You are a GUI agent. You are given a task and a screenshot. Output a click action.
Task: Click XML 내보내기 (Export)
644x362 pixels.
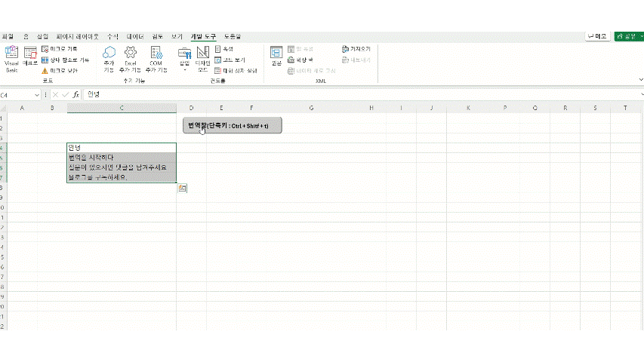pos(356,60)
